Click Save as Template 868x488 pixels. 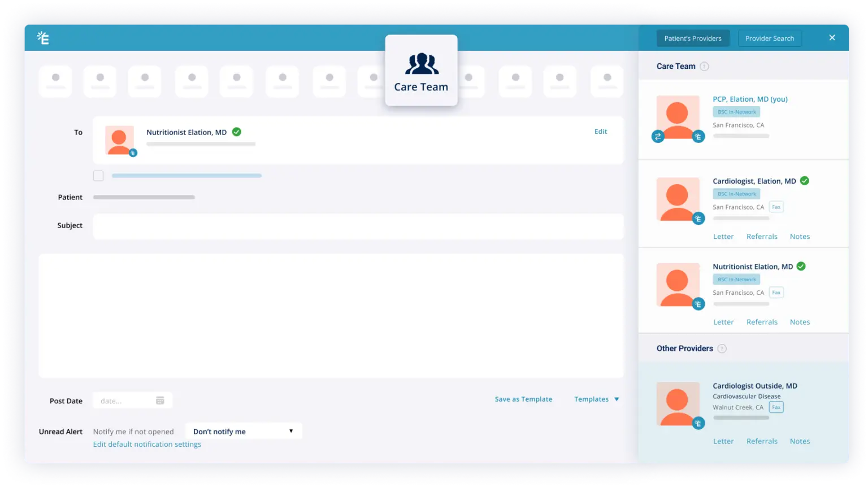523,399
